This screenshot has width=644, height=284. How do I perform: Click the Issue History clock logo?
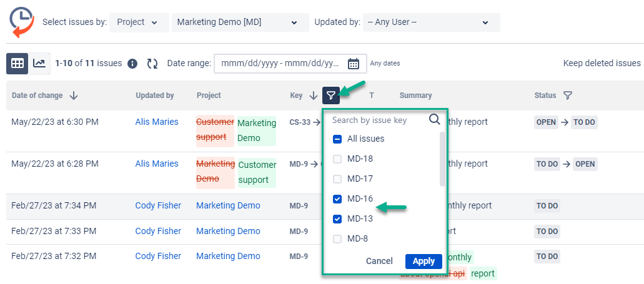[x=21, y=22]
